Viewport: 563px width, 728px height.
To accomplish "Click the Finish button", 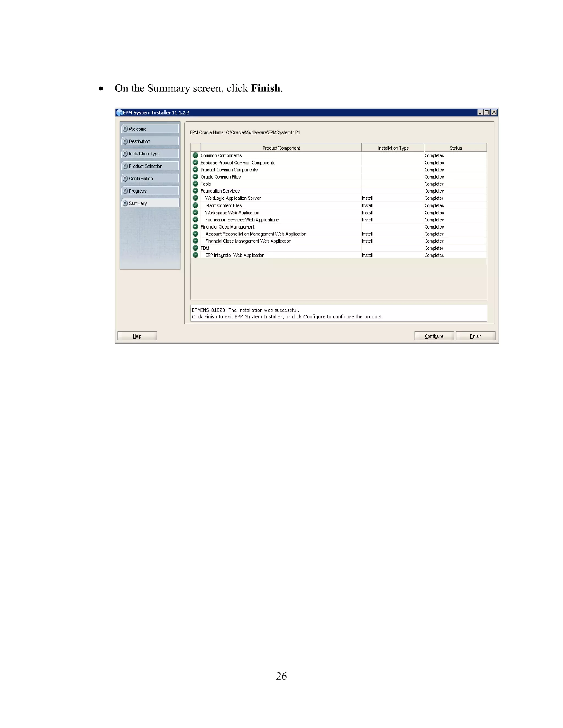I will [475, 336].
